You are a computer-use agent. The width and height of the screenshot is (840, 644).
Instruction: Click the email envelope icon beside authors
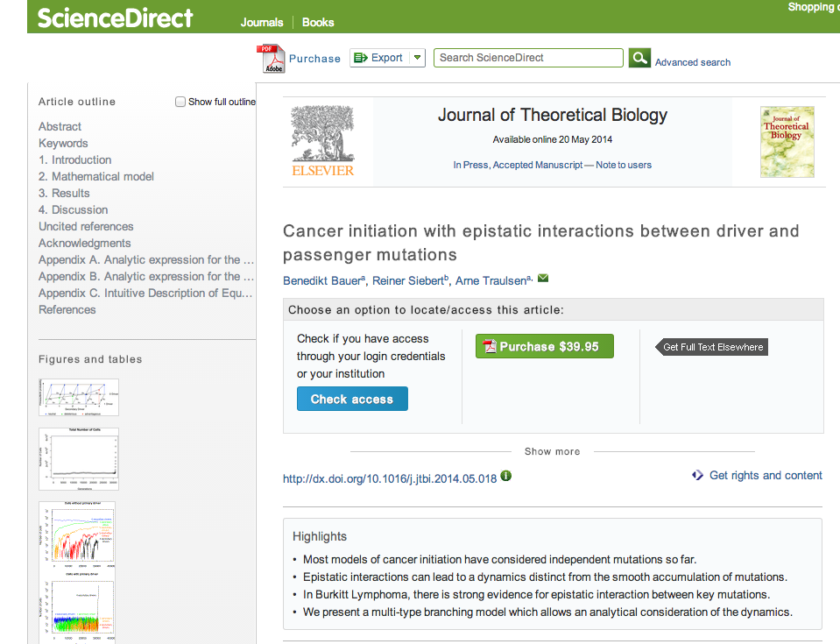[543, 279]
